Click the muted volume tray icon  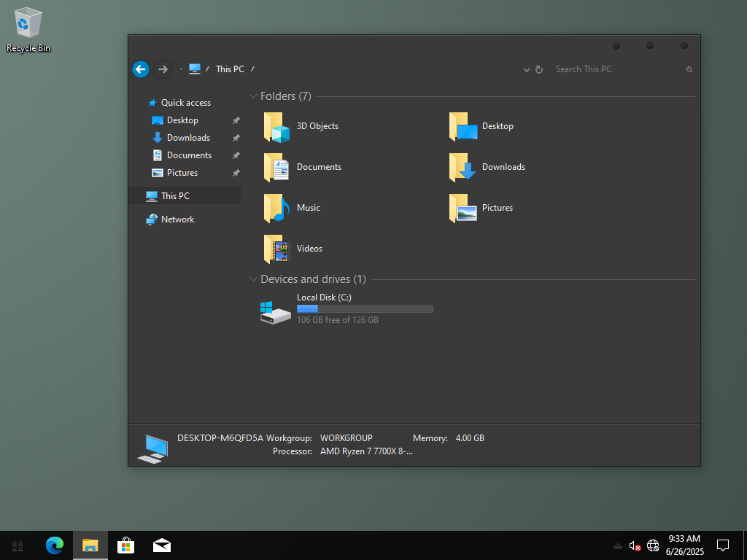point(635,545)
